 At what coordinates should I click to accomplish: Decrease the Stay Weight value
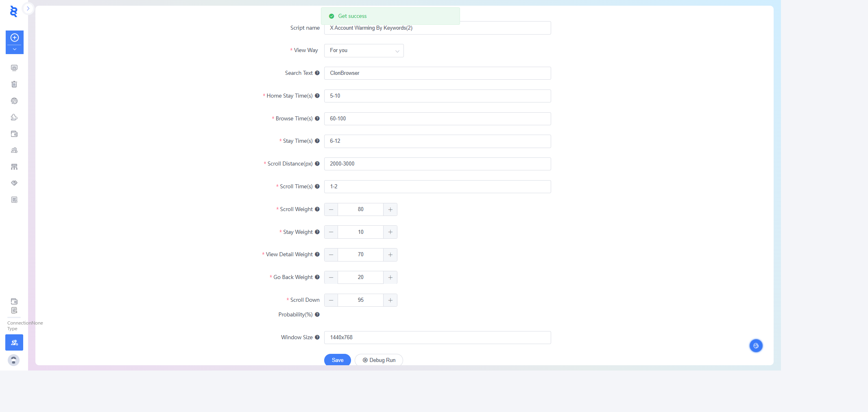pos(331,232)
